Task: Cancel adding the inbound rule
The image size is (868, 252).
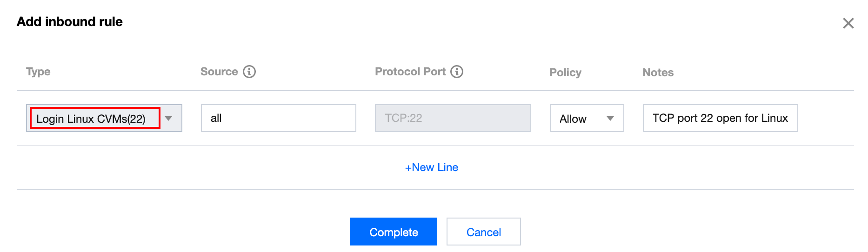Action: pos(483,232)
